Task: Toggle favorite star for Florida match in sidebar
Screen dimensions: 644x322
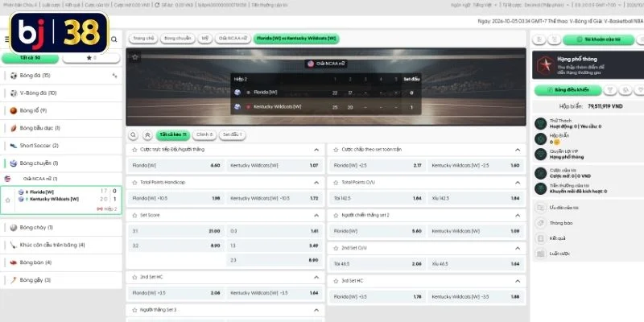Action: 7,200
